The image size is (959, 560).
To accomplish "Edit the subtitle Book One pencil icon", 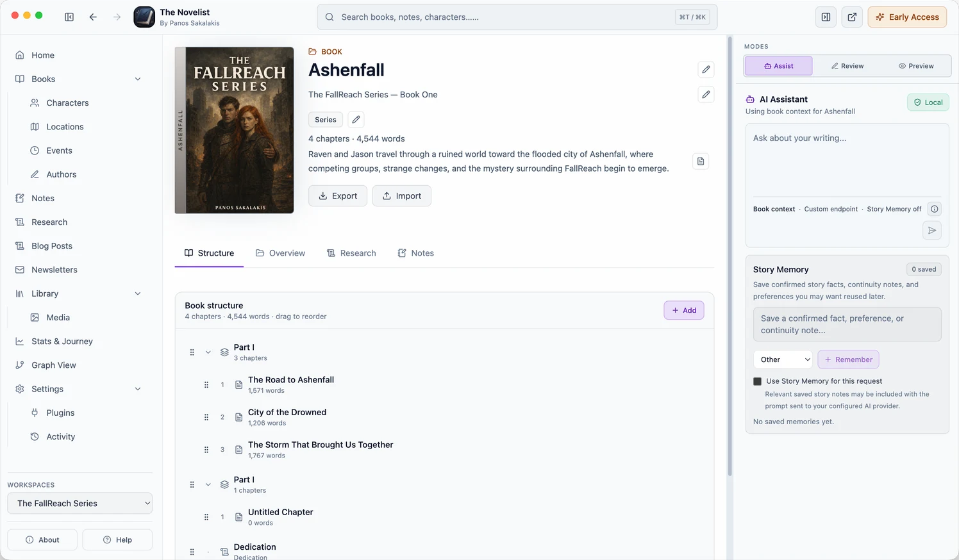I will [706, 95].
